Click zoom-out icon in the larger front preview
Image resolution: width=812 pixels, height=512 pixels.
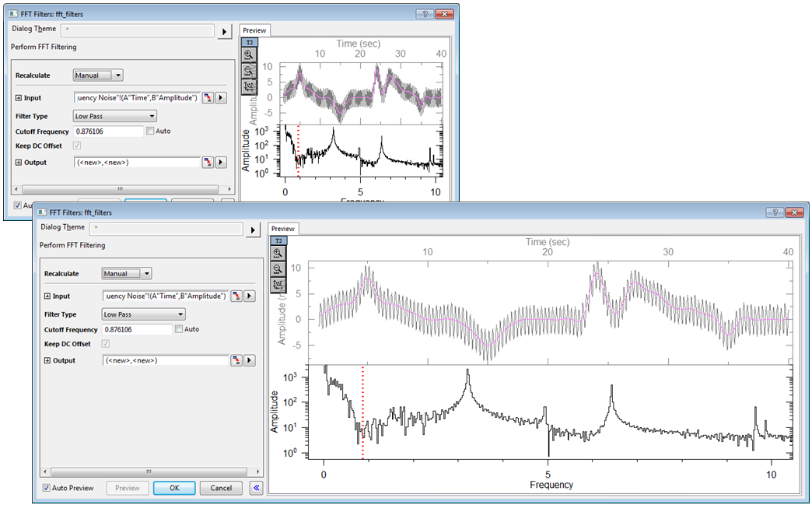[x=278, y=269]
